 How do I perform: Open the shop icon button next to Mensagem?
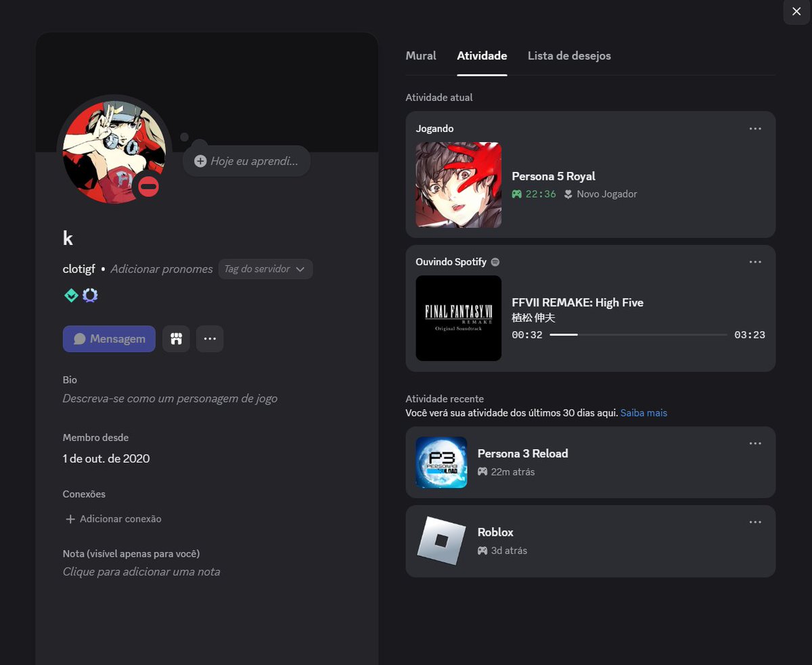(x=176, y=339)
